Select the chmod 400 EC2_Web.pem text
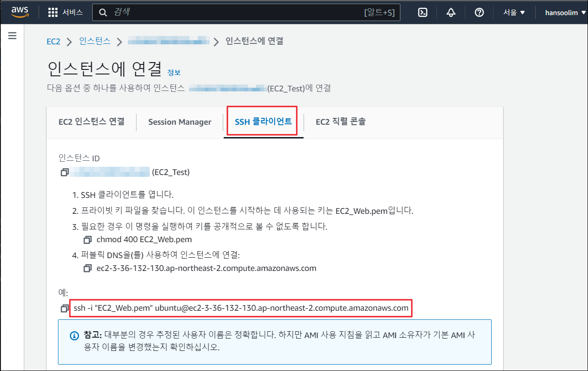 [x=144, y=239]
